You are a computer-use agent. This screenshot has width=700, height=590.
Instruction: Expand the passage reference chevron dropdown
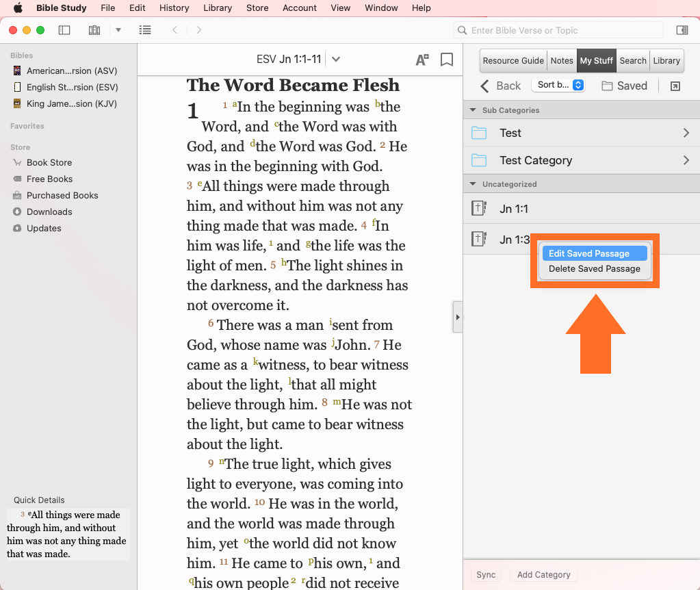[336, 60]
